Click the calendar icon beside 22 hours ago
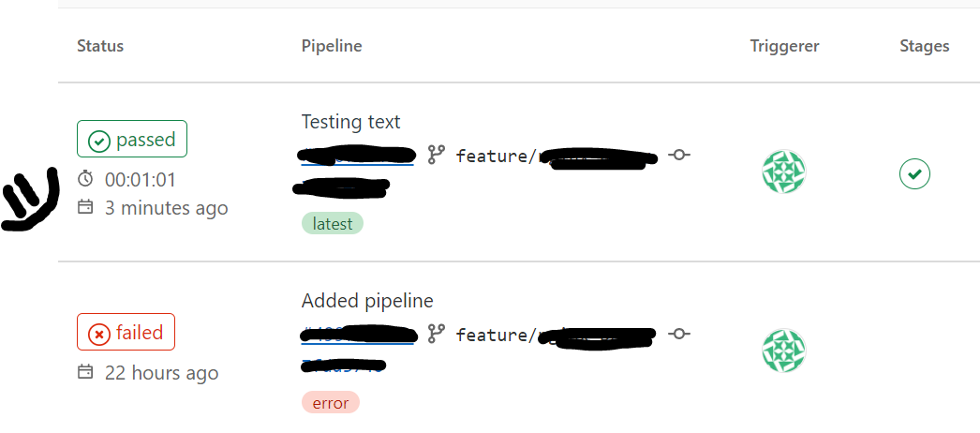 85,372
